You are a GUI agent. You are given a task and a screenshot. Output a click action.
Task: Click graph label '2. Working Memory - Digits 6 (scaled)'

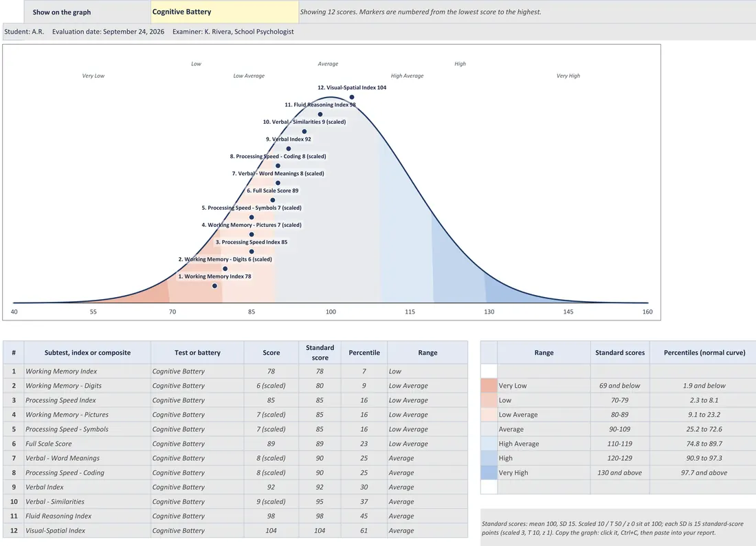coord(225,259)
